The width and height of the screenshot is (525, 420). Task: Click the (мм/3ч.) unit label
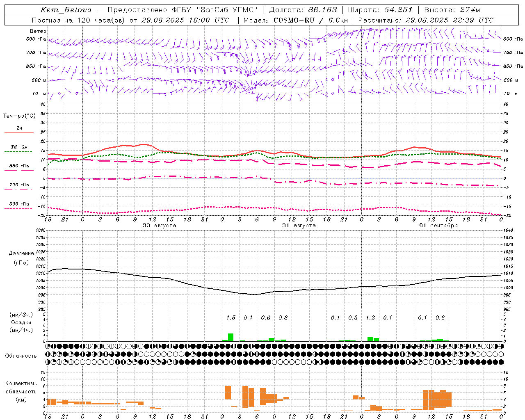click(21, 315)
